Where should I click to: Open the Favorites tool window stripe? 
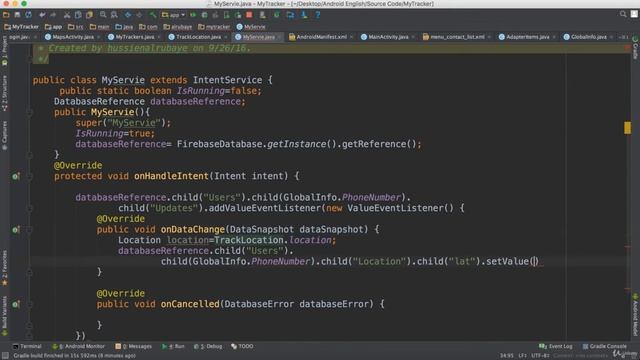click(x=4, y=268)
